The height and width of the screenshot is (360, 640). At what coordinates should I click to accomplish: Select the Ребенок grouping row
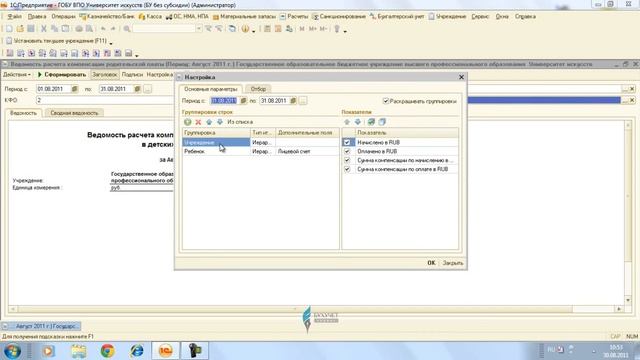click(x=260, y=151)
